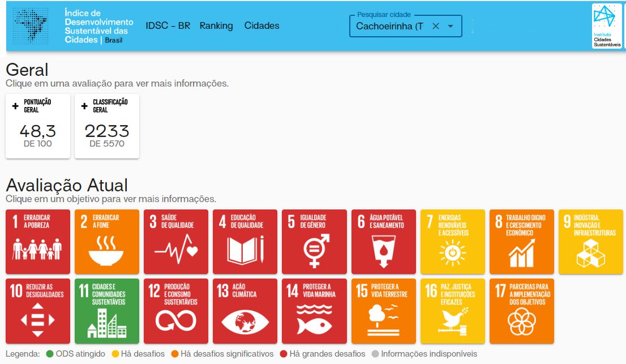
Task: Open SDG 11 Cidades e Comunidades Sustentáveis
Action: 107,311
